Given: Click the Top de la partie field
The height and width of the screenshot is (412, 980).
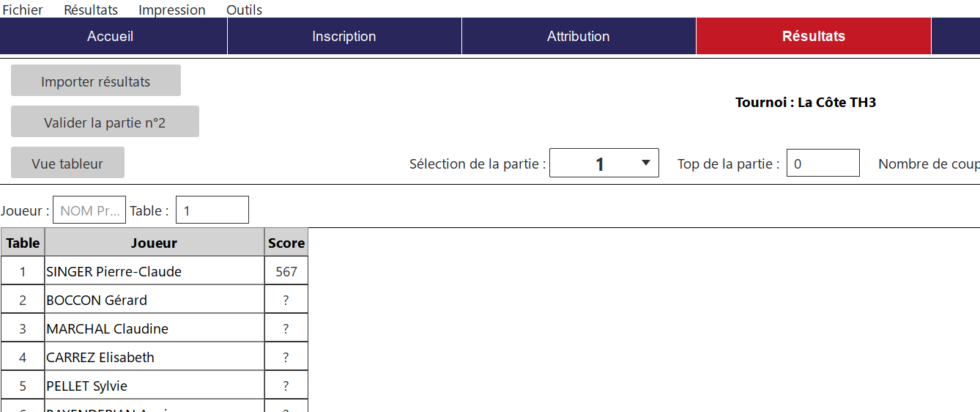Looking at the screenshot, I should coord(823,163).
